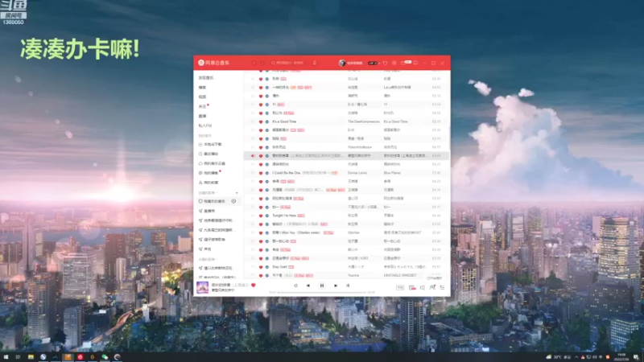Pause the current song
Image resolution: width=644 pixels, height=362 pixels.
pos(322,286)
